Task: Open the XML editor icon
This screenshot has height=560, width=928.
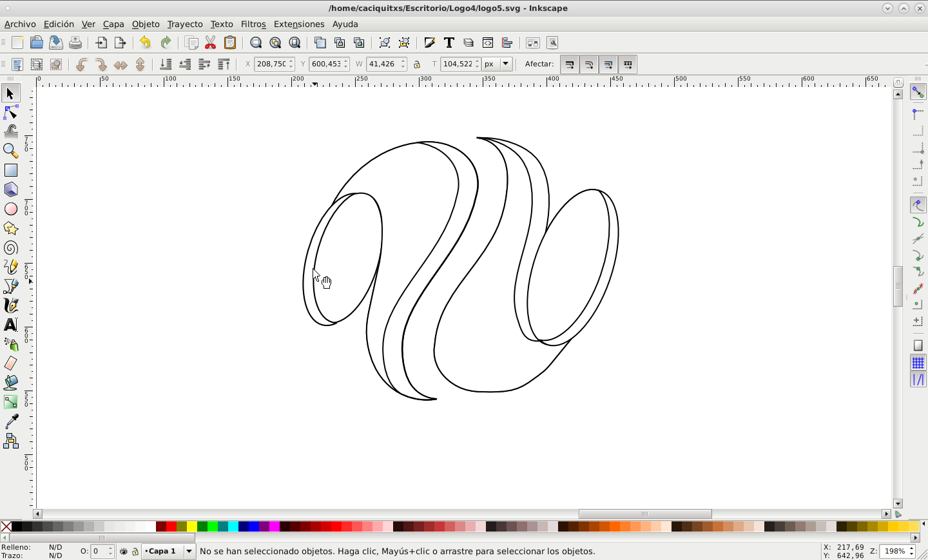Action: pyautogui.click(x=488, y=43)
